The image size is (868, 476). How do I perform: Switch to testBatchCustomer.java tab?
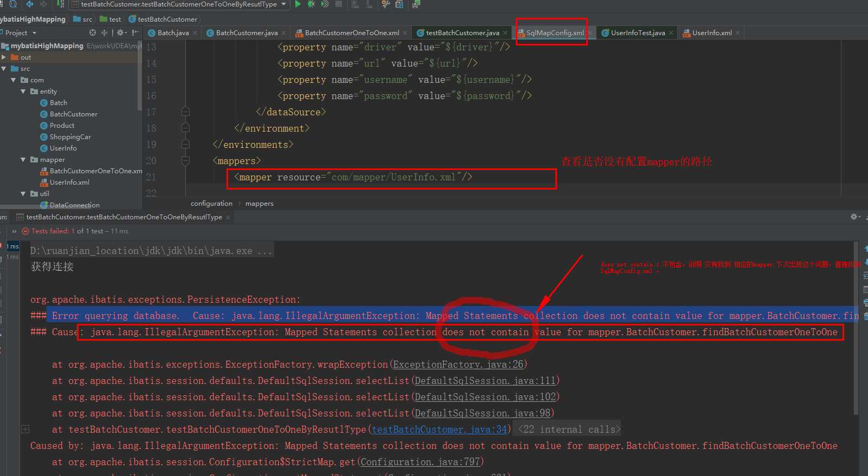462,33
